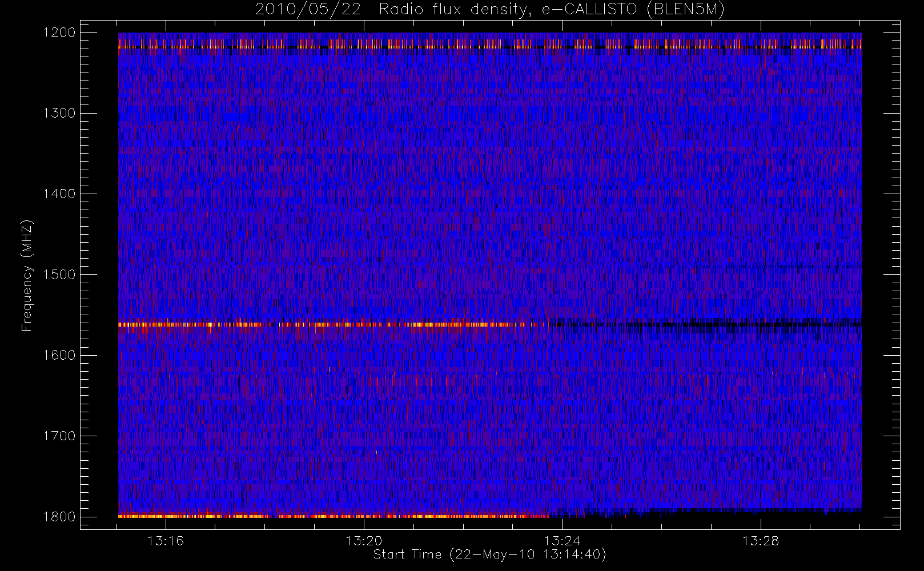Click the 13:16 time tick label

[x=166, y=541]
